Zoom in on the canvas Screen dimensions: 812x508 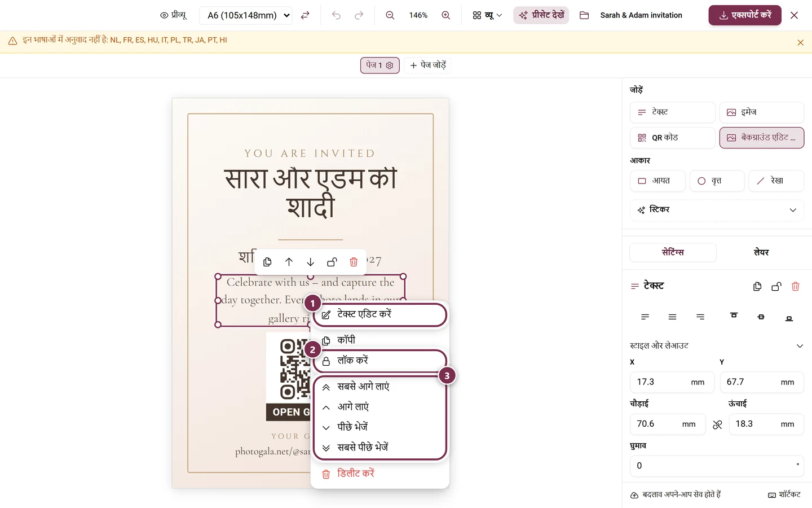click(x=445, y=15)
